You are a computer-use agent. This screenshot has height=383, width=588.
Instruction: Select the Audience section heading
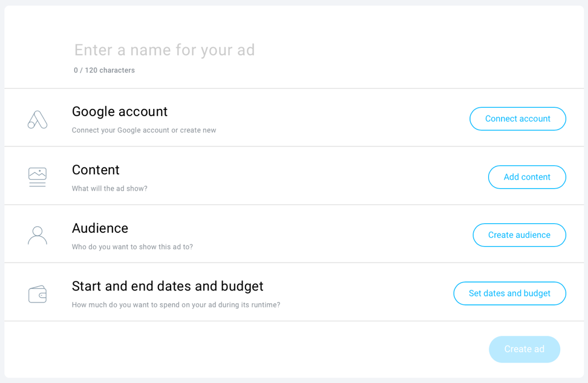point(100,228)
